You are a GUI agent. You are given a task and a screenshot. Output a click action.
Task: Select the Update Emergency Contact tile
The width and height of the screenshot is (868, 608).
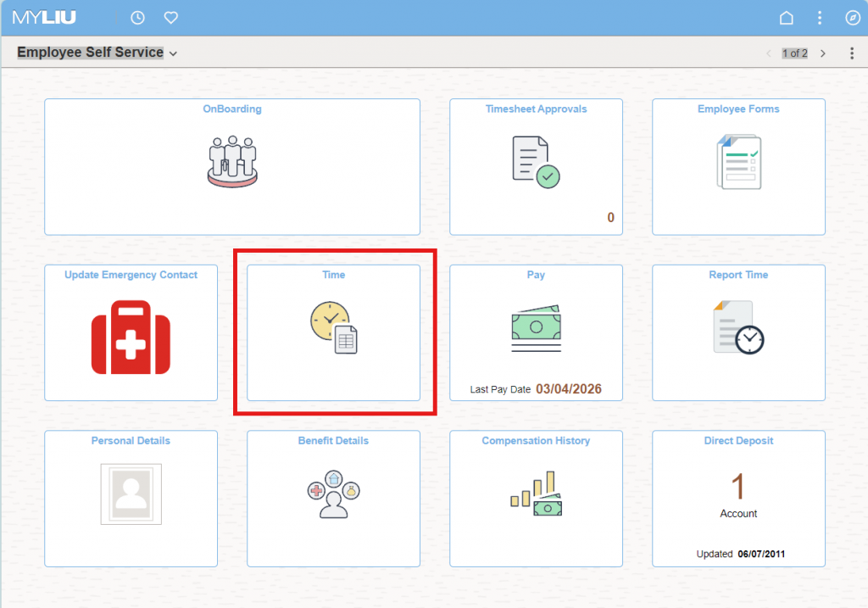point(131,332)
